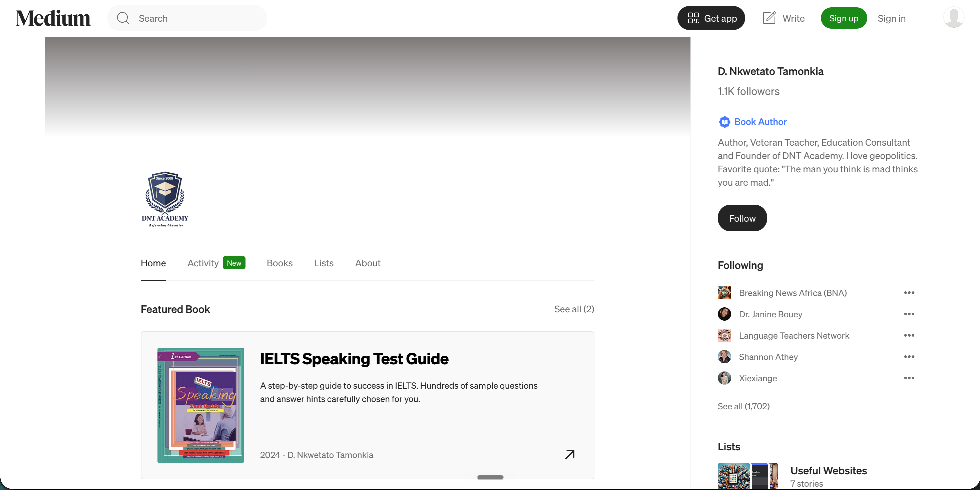Click Breaking News Africa avatar
Image resolution: width=980 pixels, height=490 pixels.
pyautogui.click(x=724, y=293)
